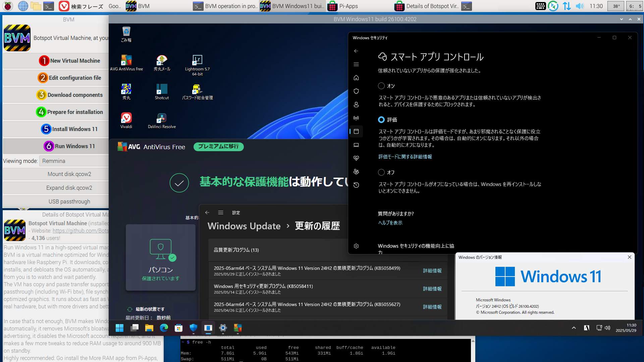The height and width of the screenshot is (362, 644).
Task: Open the ごみ箱 recycle bin desktop icon
Action: 126,34
